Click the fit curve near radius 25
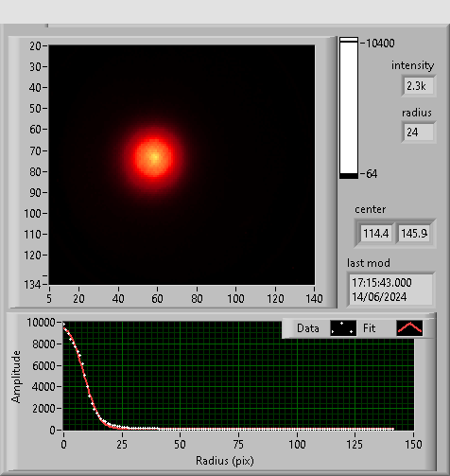Screen dimensions: 450x476 coord(122,428)
